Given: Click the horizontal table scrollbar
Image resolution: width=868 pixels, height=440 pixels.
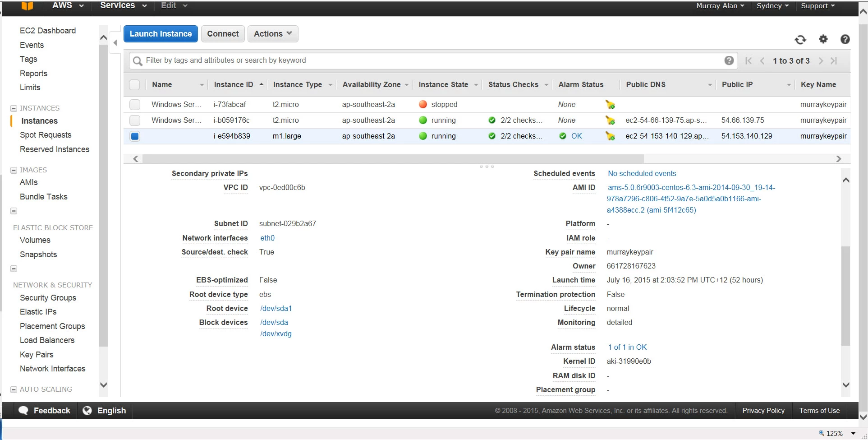Looking at the screenshot, I should (x=393, y=159).
